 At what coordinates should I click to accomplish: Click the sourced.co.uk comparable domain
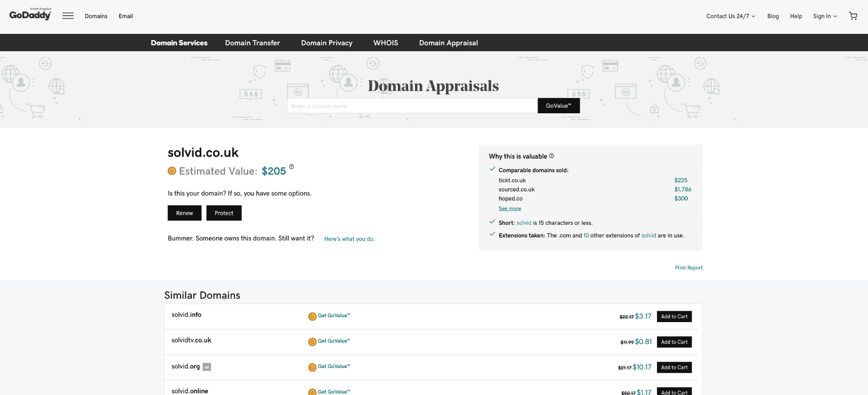(516, 189)
